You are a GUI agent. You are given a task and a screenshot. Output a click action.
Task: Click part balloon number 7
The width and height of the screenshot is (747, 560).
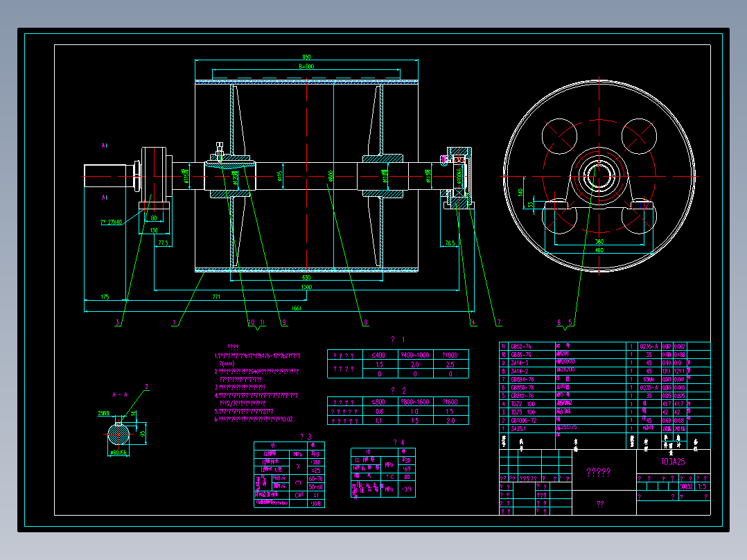pyautogui.click(x=499, y=323)
